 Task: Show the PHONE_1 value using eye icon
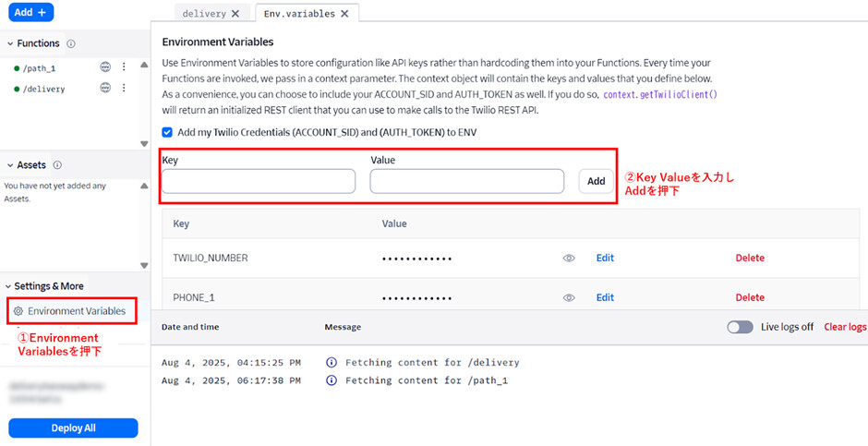569,297
